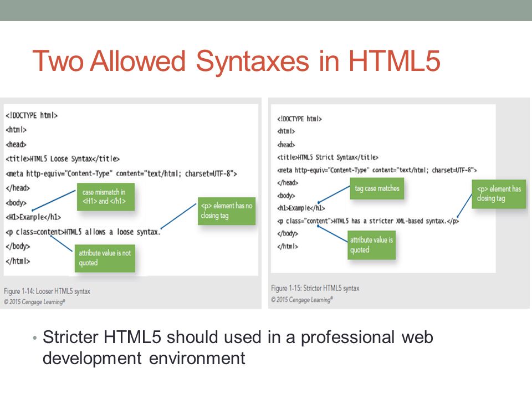Click '<!DOCTYPE html>' in the looser syntax figure
Screen dimensions: 532x399
[x=32, y=115]
